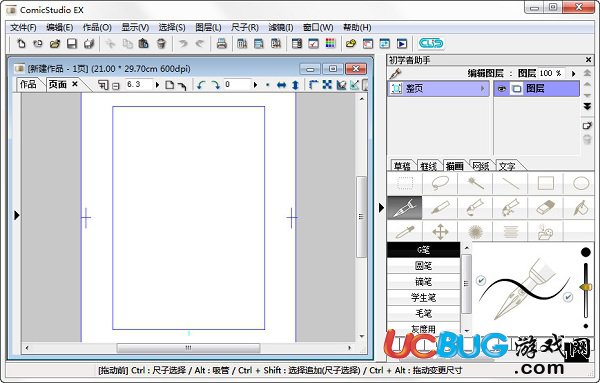The image size is (600, 383).
Task: Switch to the 作品 tab
Action: tap(28, 84)
